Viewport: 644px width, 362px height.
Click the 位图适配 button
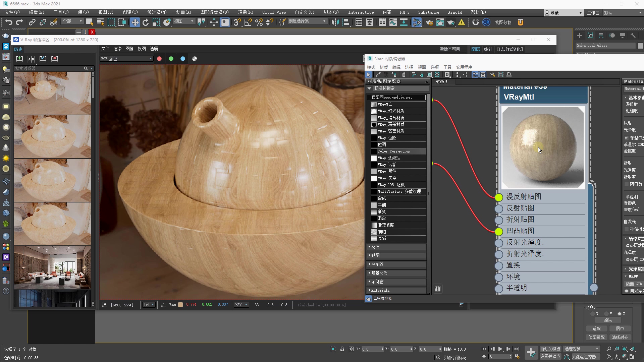tap(596, 337)
